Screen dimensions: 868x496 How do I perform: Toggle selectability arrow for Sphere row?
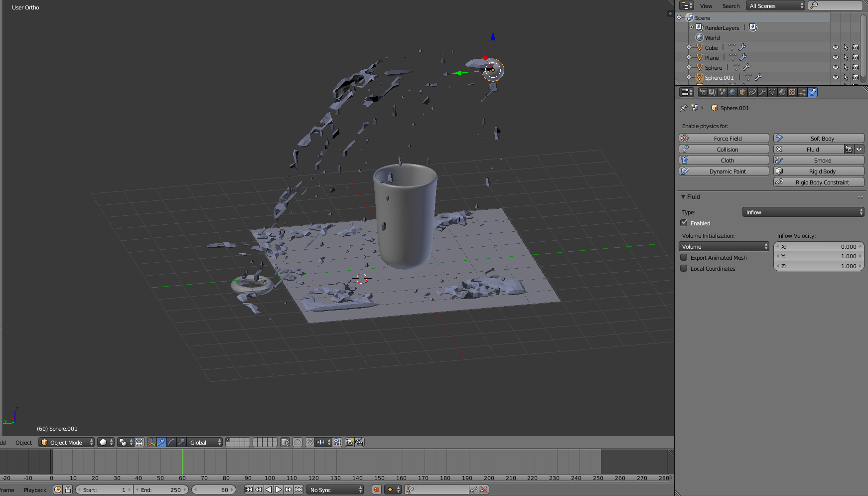(x=846, y=67)
